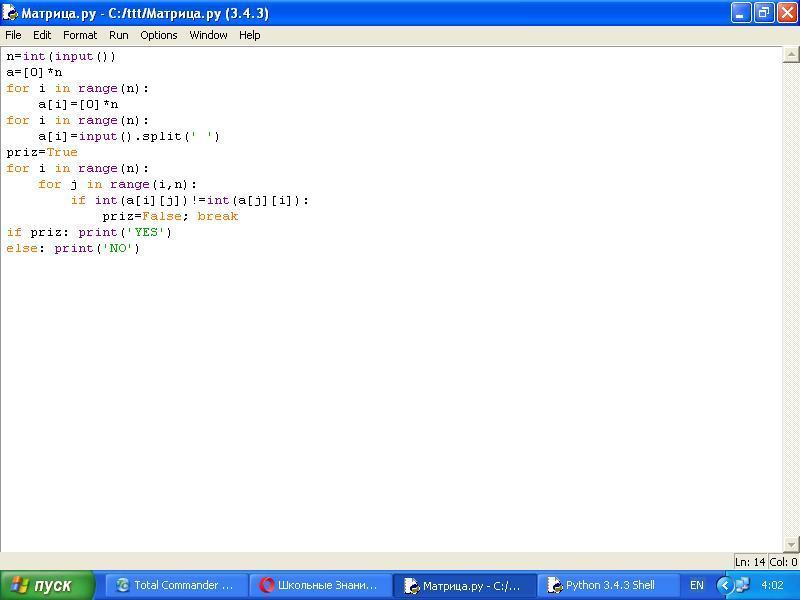Open the Edit menu

point(42,35)
